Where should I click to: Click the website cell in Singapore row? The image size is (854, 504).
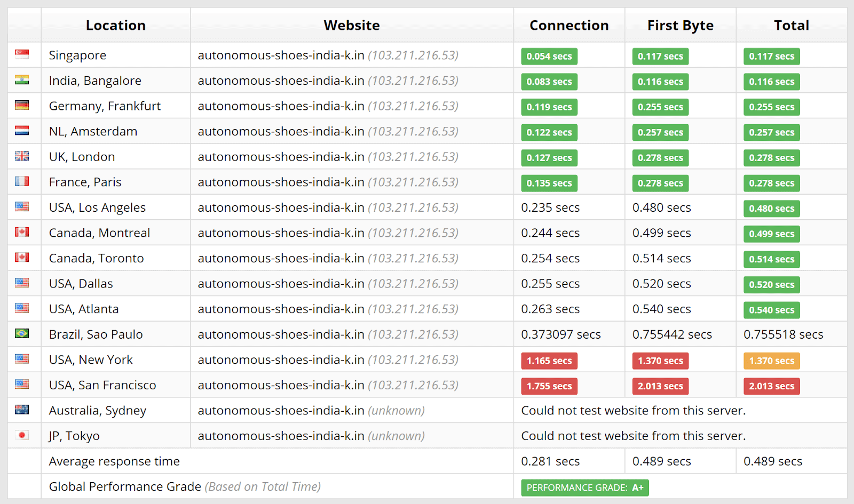(x=352, y=55)
